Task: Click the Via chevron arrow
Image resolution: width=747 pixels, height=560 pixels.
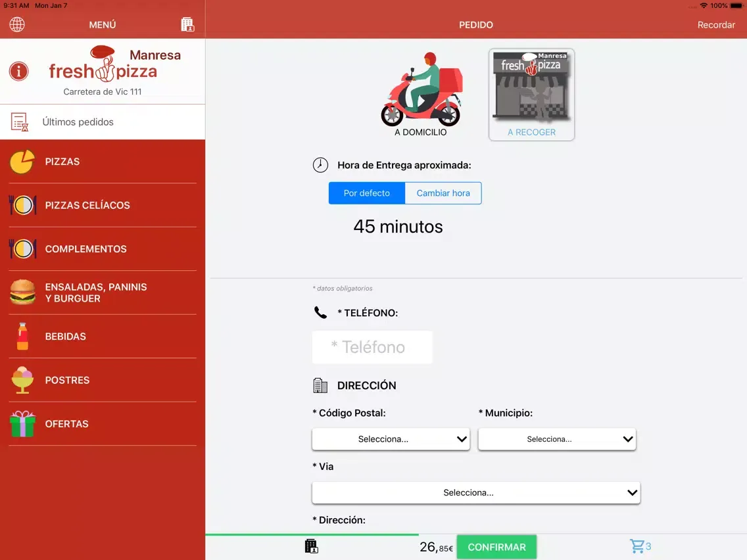Action: (x=632, y=493)
